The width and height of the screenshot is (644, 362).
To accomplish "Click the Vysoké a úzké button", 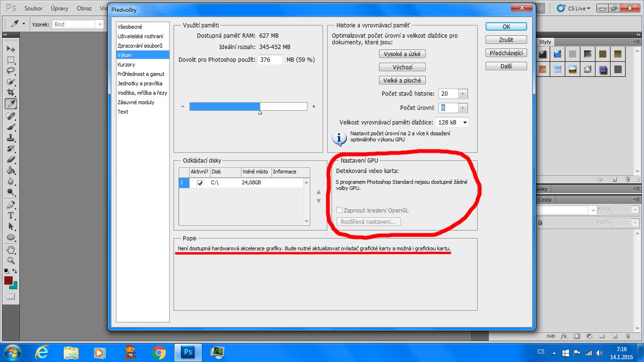I will [402, 54].
